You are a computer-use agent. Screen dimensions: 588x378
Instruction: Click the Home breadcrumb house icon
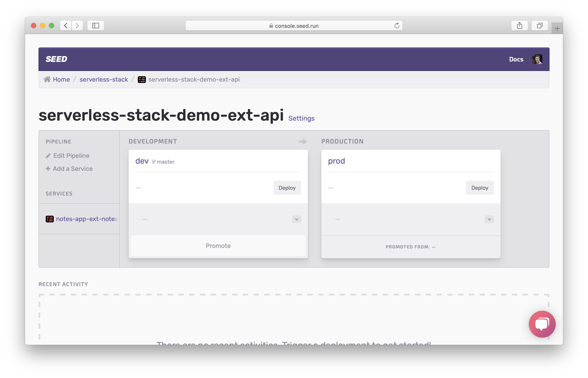pyautogui.click(x=47, y=79)
